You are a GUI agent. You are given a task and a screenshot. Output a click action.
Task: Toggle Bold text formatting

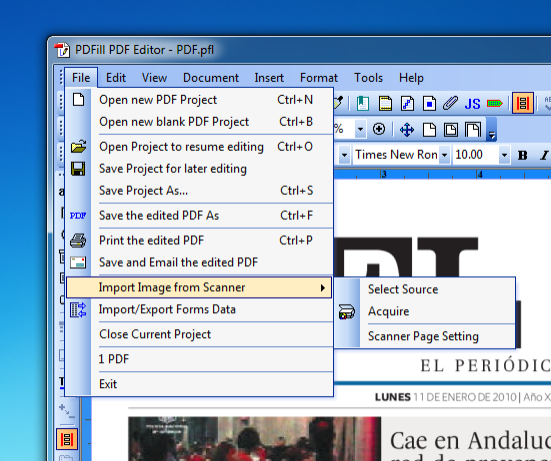pos(523,155)
